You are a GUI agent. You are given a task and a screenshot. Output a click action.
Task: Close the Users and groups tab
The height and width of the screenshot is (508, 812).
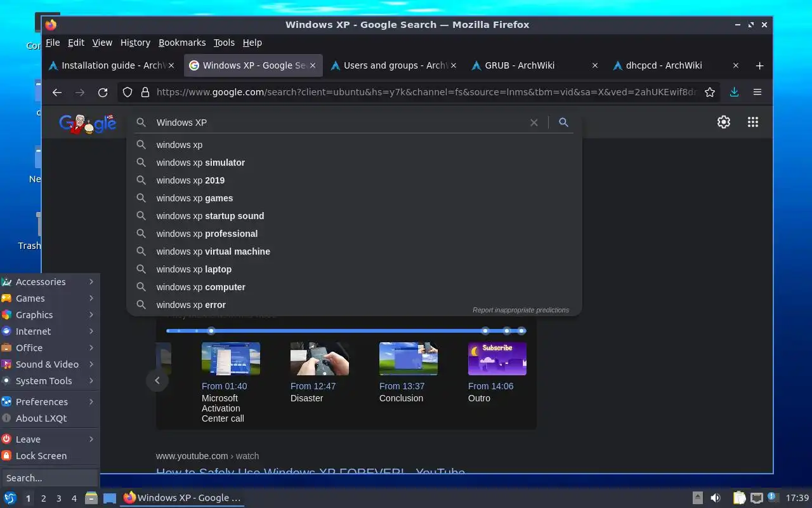pyautogui.click(x=454, y=65)
